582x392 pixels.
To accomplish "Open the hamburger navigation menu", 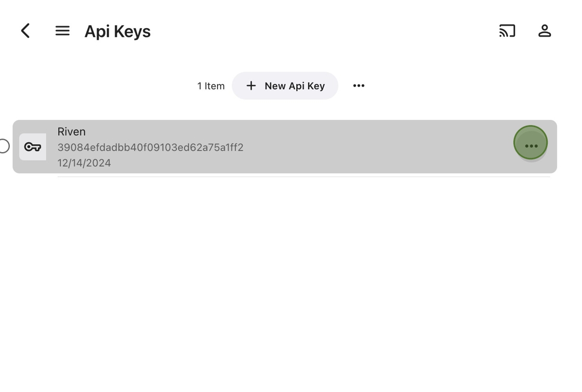I will click(x=62, y=31).
